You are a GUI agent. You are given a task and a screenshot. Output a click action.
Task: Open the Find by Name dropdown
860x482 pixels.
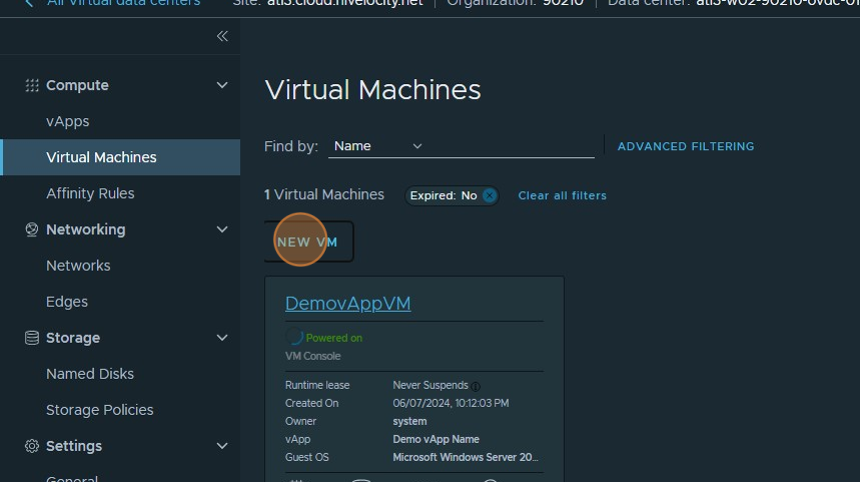tap(378, 146)
